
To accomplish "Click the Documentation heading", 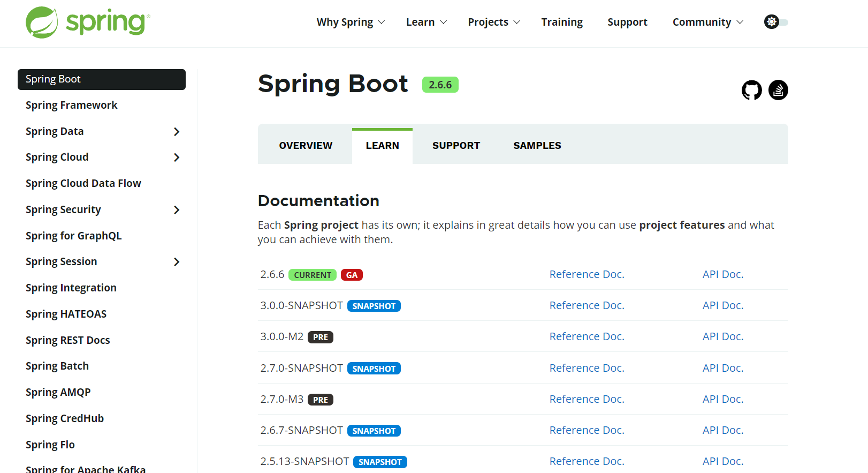I will (318, 201).
